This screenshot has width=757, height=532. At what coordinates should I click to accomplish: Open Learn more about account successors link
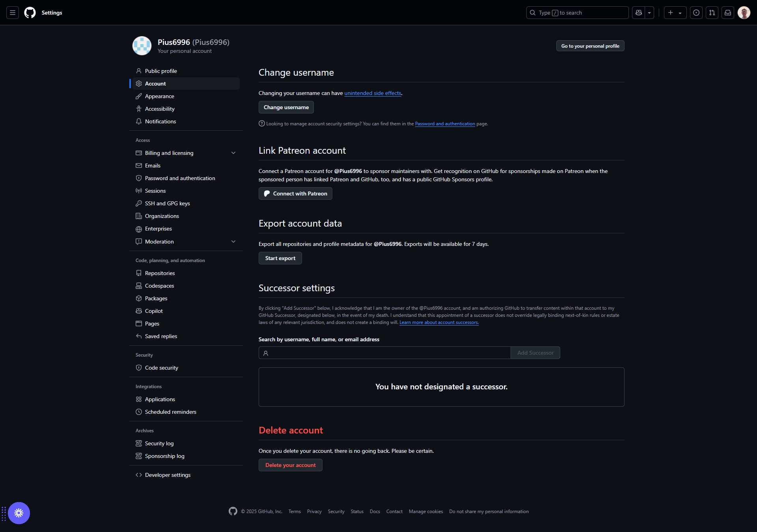click(439, 322)
